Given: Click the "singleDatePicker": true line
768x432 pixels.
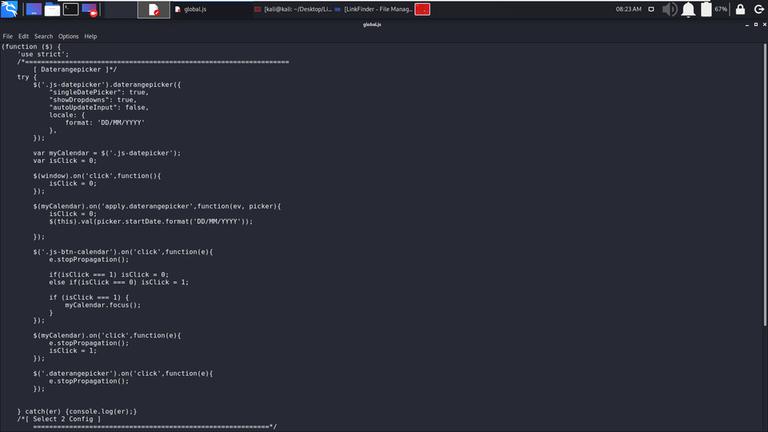Looking at the screenshot, I should pyautogui.click(x=99, y=92).
